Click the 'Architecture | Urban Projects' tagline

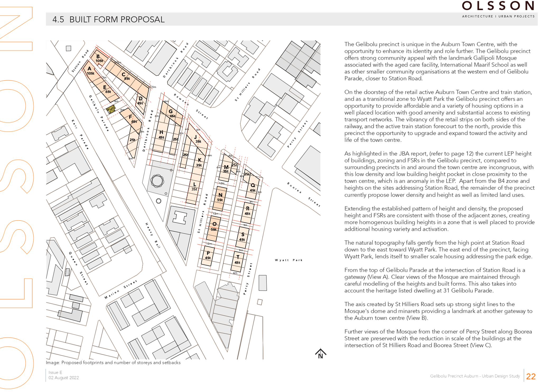[x=498, y=16]
